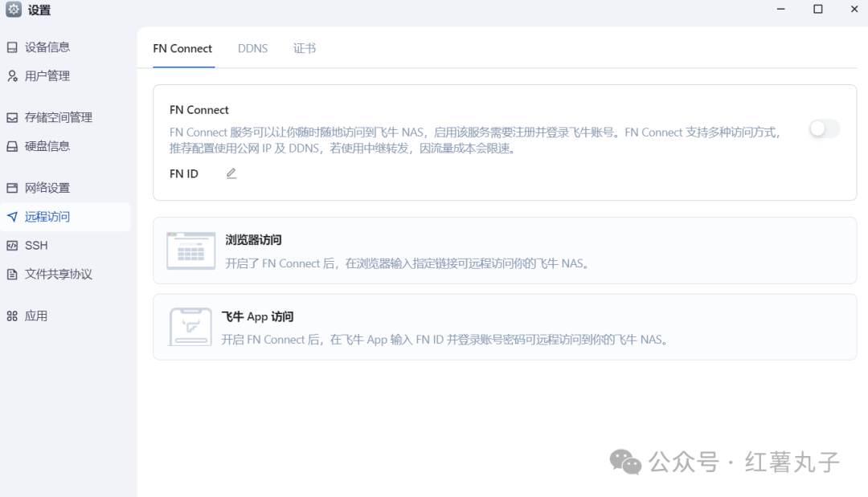
Task: Open the 证书 tab
Action: pyautogui.click(x=305, y=49)
